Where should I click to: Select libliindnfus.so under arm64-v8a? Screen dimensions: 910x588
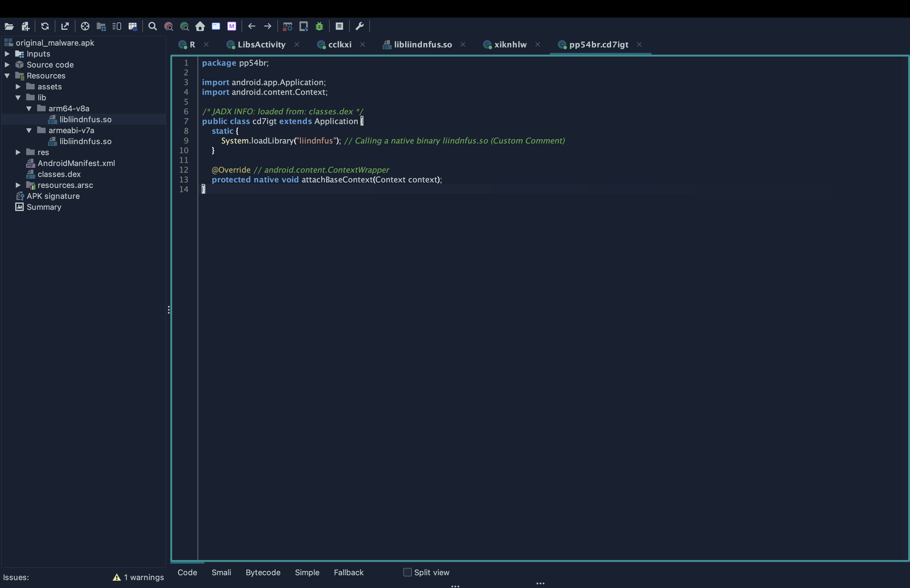tap(85, 119)
